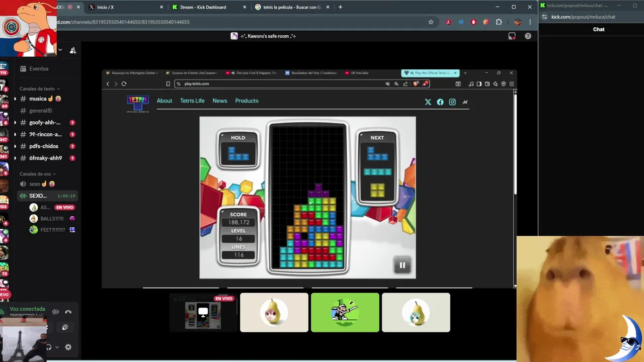Collapse the Canales de voz category
644x362 pixels.
point(37,174)
